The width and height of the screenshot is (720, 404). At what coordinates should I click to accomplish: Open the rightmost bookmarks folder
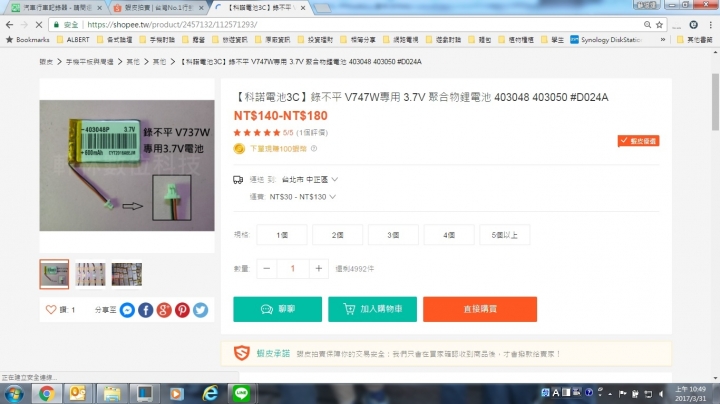coord(695,40)
